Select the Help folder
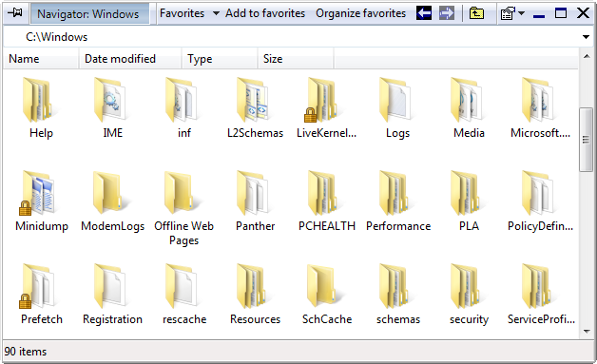Image resolution: width=597 pixels, height=364 pixels. pos(41,108)
